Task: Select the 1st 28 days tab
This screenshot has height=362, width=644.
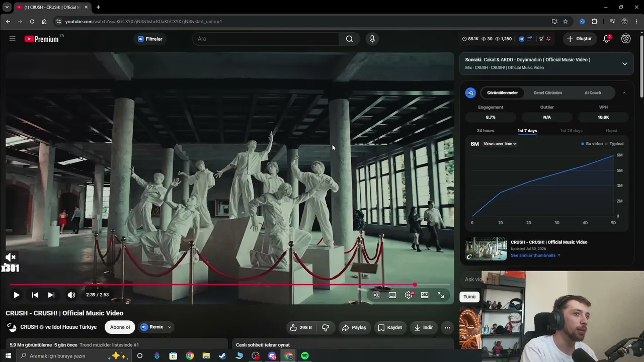Action: [572, 131]
